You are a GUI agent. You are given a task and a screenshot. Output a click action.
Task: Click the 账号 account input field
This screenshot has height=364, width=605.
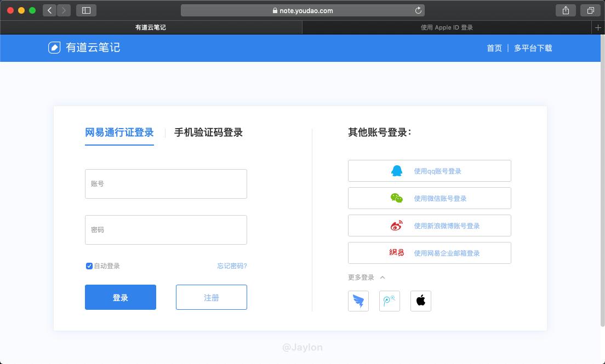165,184
